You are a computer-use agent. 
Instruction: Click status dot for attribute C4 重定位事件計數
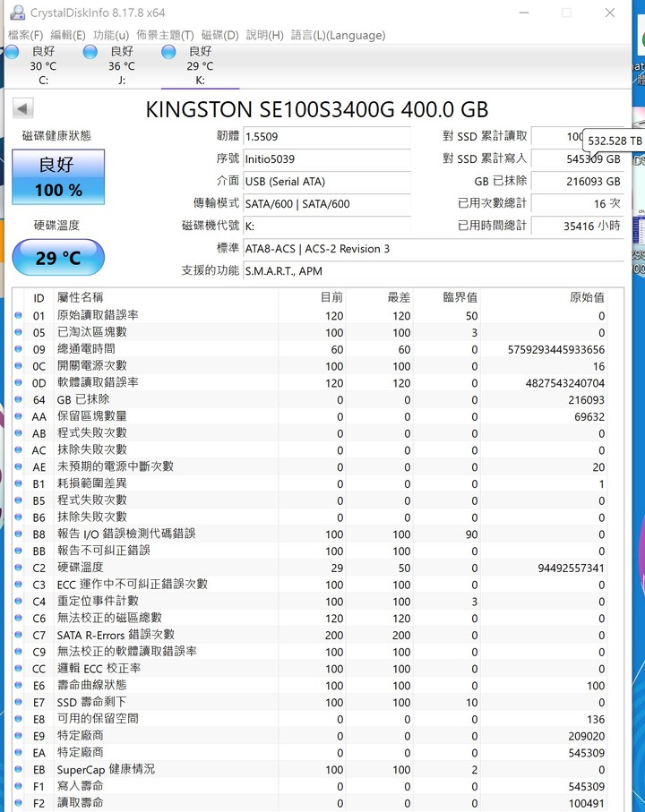(x=19, y=602)
